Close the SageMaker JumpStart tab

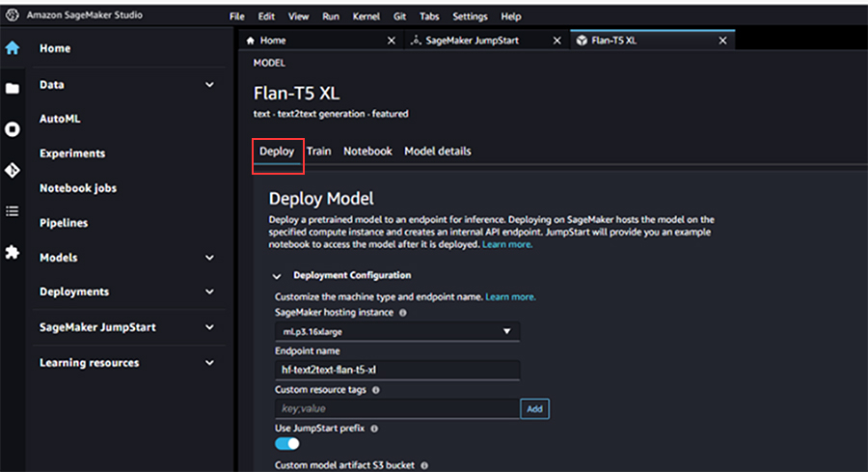tap(556, 41)
